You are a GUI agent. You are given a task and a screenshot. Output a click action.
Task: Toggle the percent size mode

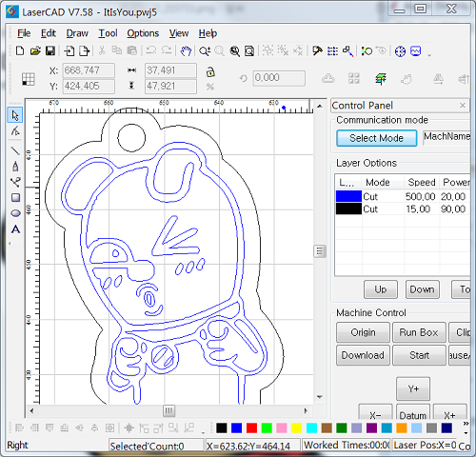point(210,87)
